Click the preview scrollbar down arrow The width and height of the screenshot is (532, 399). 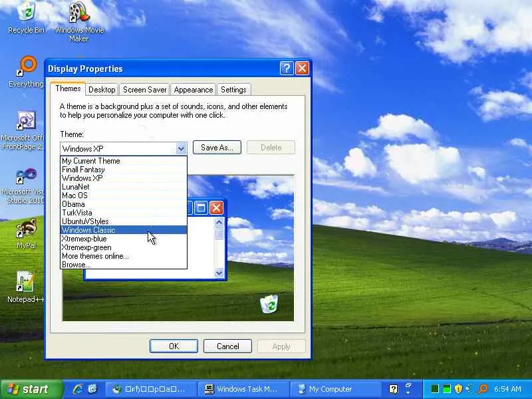pos(219,273)
